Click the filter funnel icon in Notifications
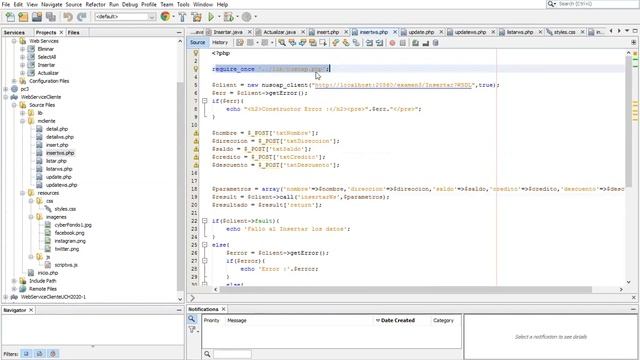Screen dimensions: 640x360 [x=192, y=329]
